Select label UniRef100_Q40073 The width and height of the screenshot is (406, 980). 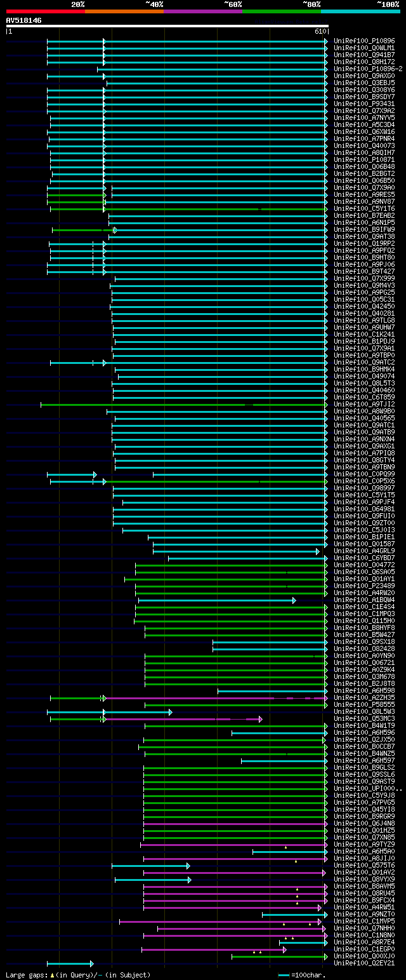click(x=364, y=146)
